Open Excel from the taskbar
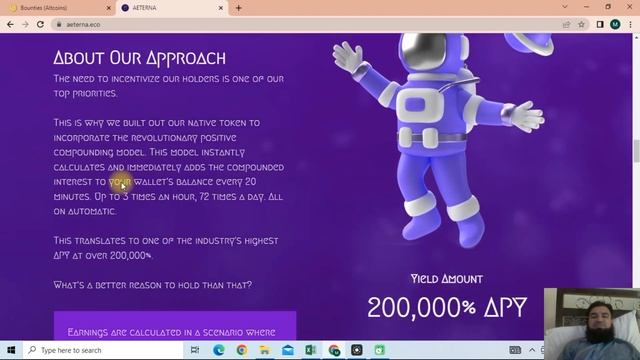Image resolution: width=640 pixels, height=360 pixels. [x=311, y=350]
